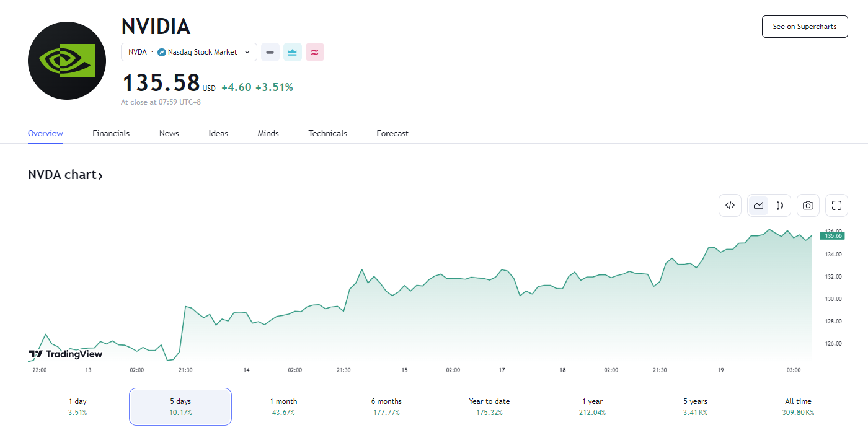The image size is (868, 438).
Task: Click the blue crown badge icon
Action: pyautogui.click(x=293, y=52)
